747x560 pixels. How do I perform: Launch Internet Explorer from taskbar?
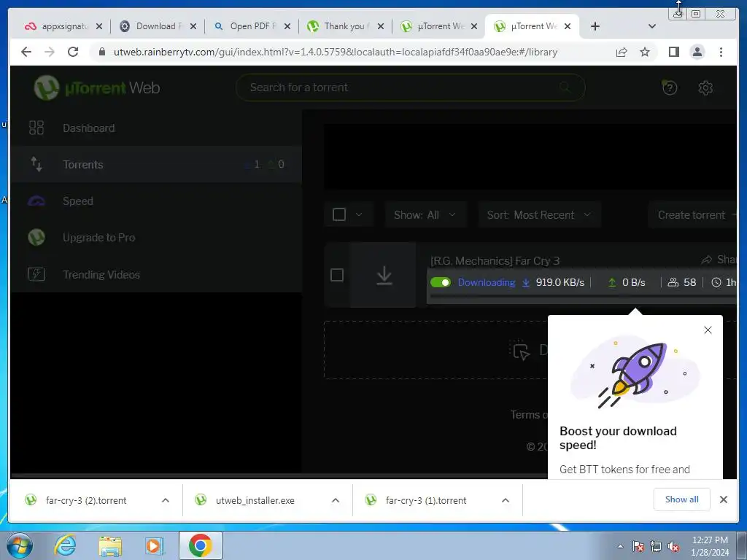65,545
